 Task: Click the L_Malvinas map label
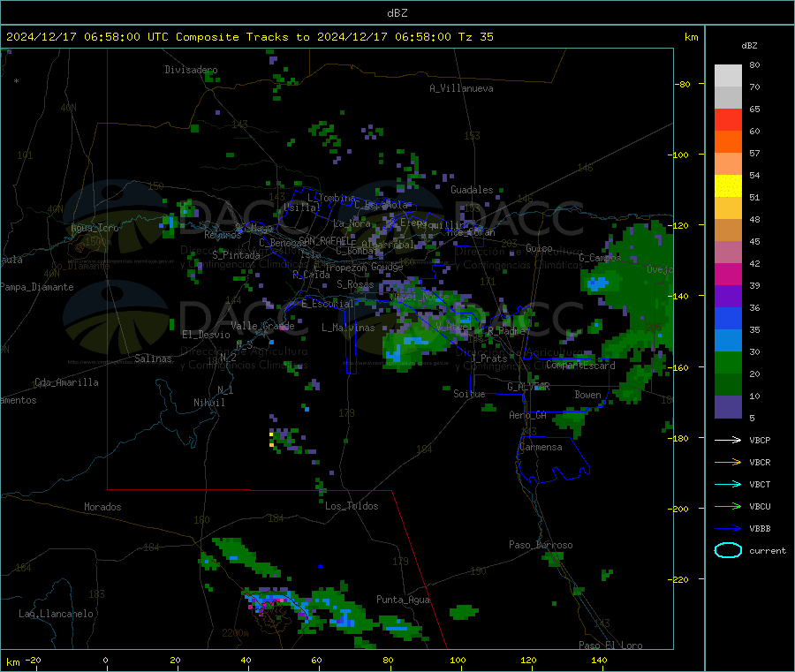tap(348, 328)
